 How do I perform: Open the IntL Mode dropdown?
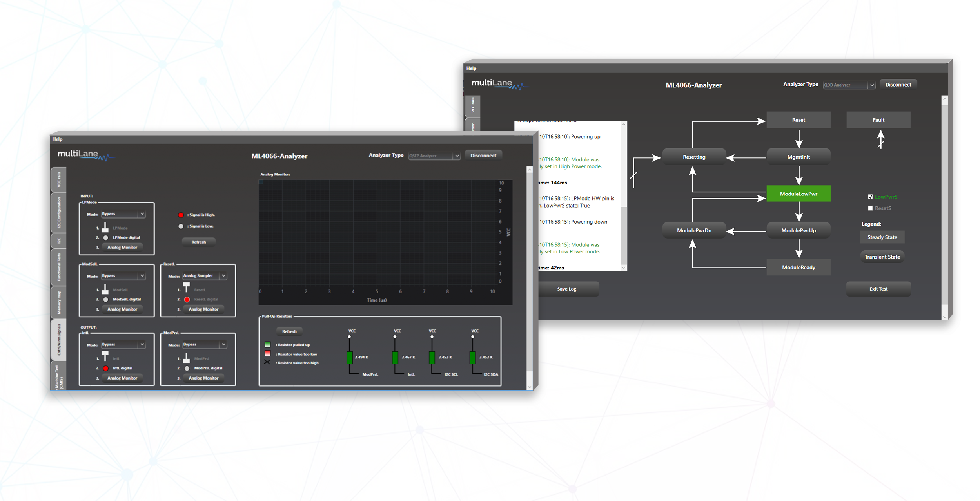123,345
